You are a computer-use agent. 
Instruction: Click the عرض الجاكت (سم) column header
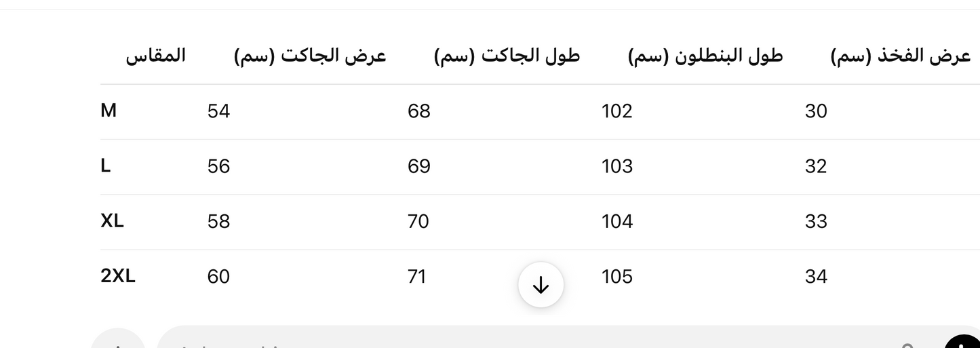[310, 56]
